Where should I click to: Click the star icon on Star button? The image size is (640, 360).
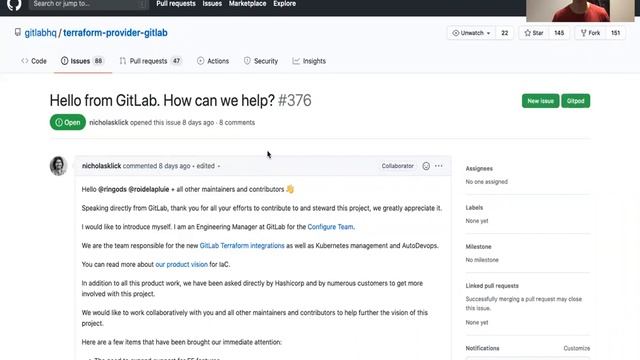tap(527, 33)
